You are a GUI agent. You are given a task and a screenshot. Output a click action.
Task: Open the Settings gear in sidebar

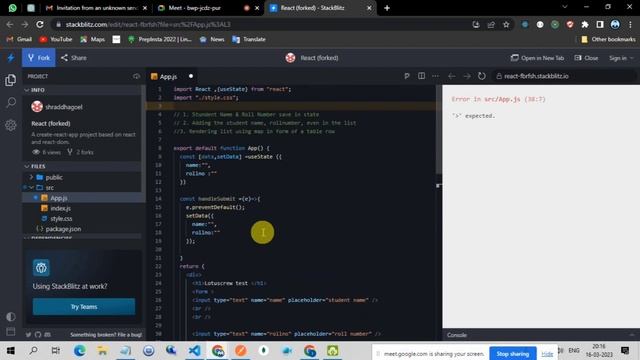click(11, 125)
